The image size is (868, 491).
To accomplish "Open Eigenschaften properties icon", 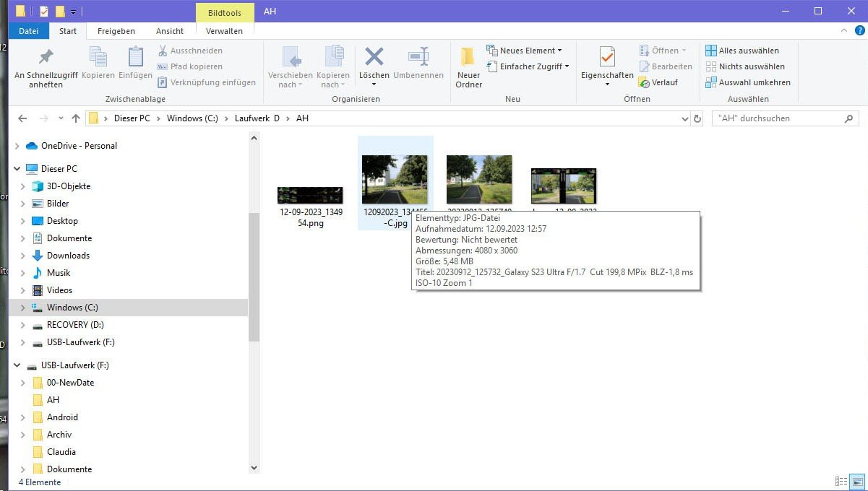I will [607, 58].
